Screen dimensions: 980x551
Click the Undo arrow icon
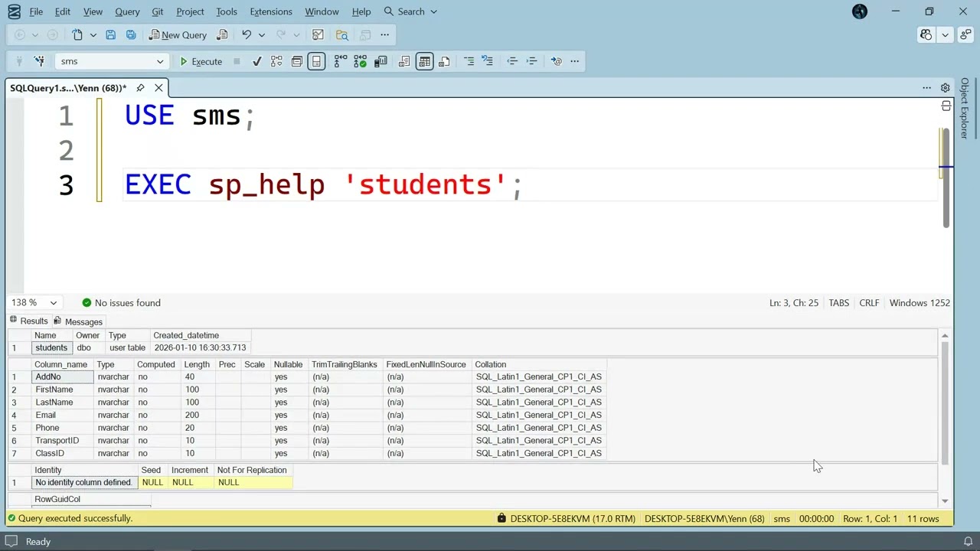click(x=247, y=34)
